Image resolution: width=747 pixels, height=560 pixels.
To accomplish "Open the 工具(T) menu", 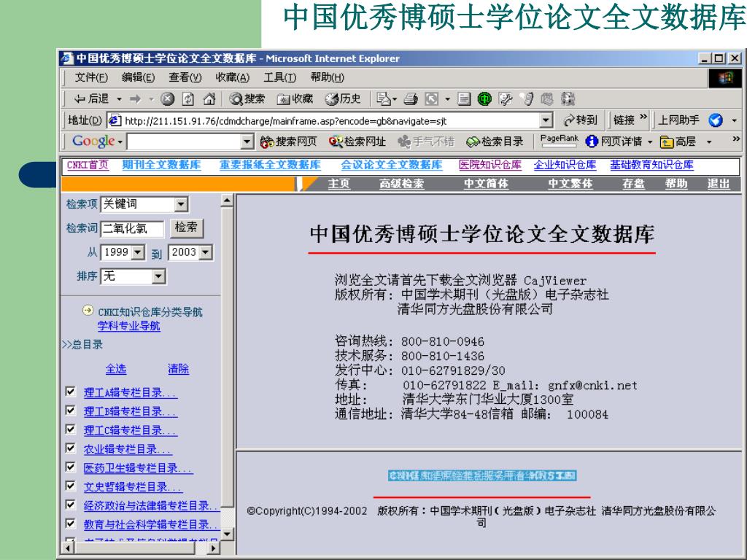I will pyautogui.click(x=280, y=77).
